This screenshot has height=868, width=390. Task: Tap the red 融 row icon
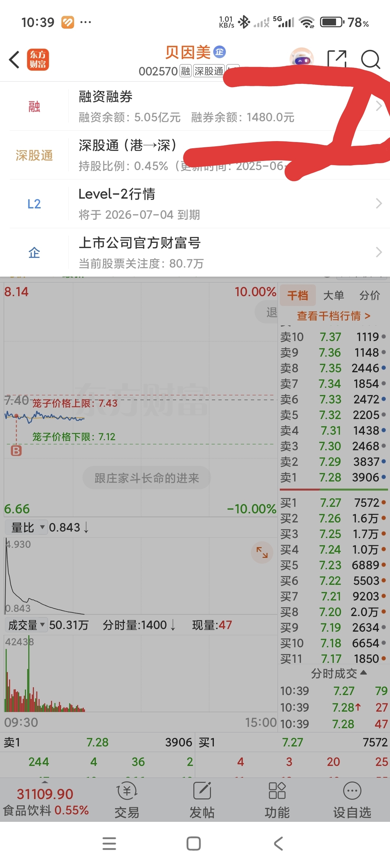coord(34,107)
